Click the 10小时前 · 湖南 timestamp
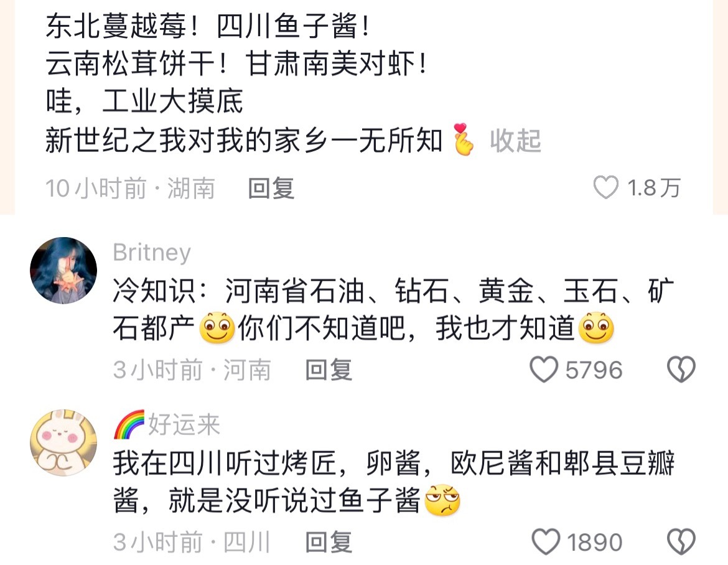Screen dimensions: 728x565 [x=130, y=188]
